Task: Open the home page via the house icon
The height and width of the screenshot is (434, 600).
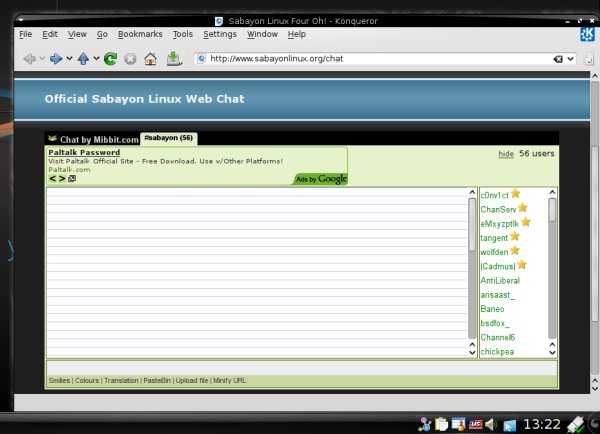Action: [x=150, y=59]
